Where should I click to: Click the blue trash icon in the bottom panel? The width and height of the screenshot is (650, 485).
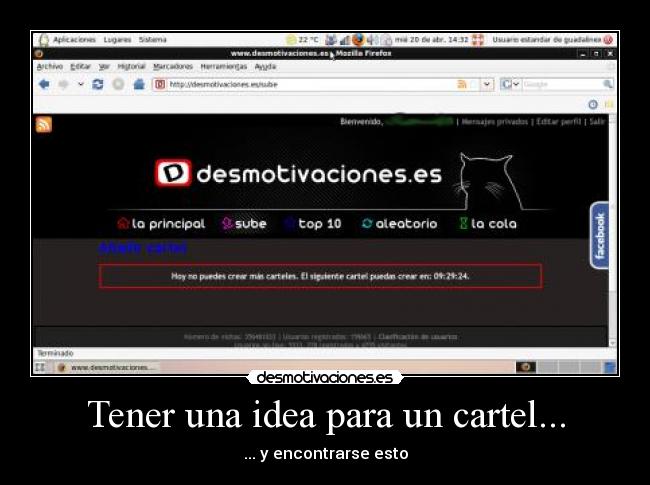[610, 367]
